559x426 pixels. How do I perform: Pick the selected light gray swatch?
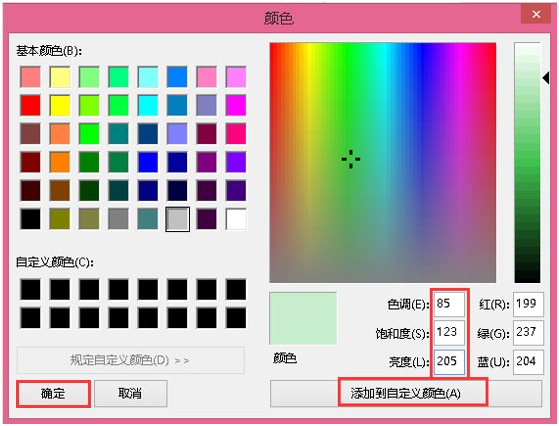(x=178, y=219)
